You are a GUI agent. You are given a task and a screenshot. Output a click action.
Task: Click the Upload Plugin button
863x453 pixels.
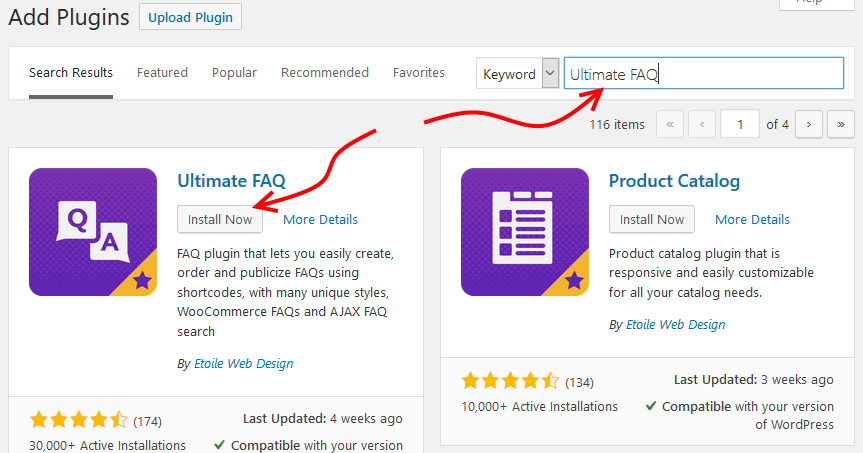point(190,17)
